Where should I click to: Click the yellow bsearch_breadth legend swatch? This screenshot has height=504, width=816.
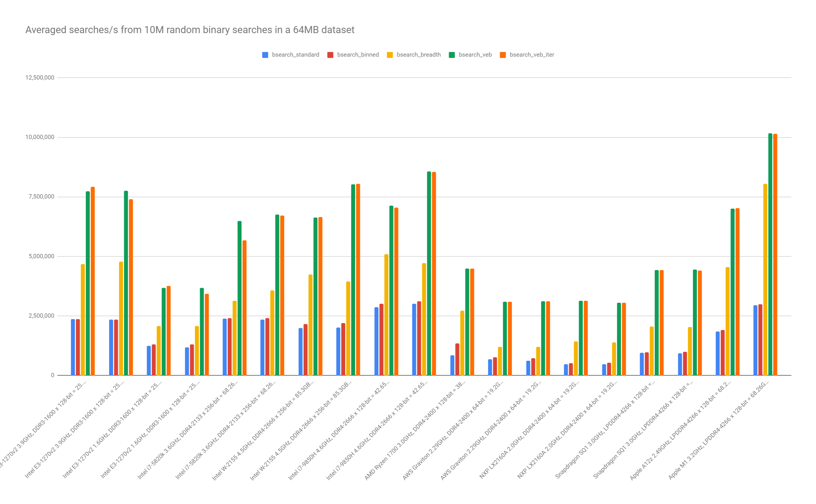390,55
